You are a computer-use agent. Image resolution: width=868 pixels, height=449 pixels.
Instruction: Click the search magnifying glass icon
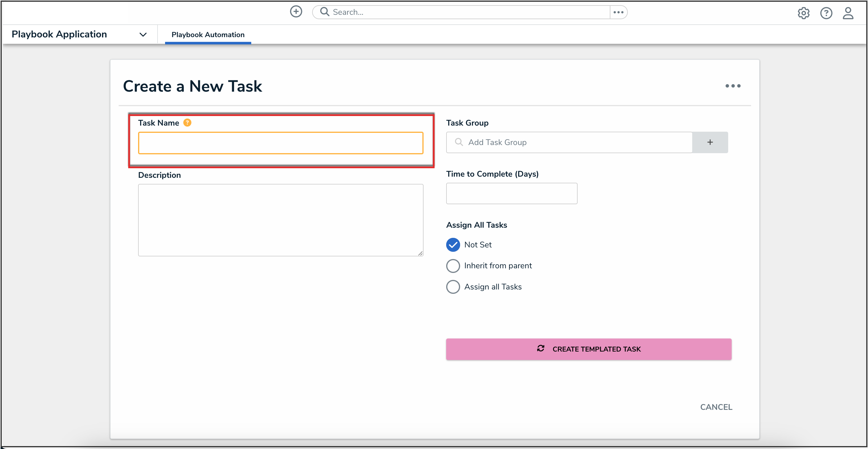point(325,12)
